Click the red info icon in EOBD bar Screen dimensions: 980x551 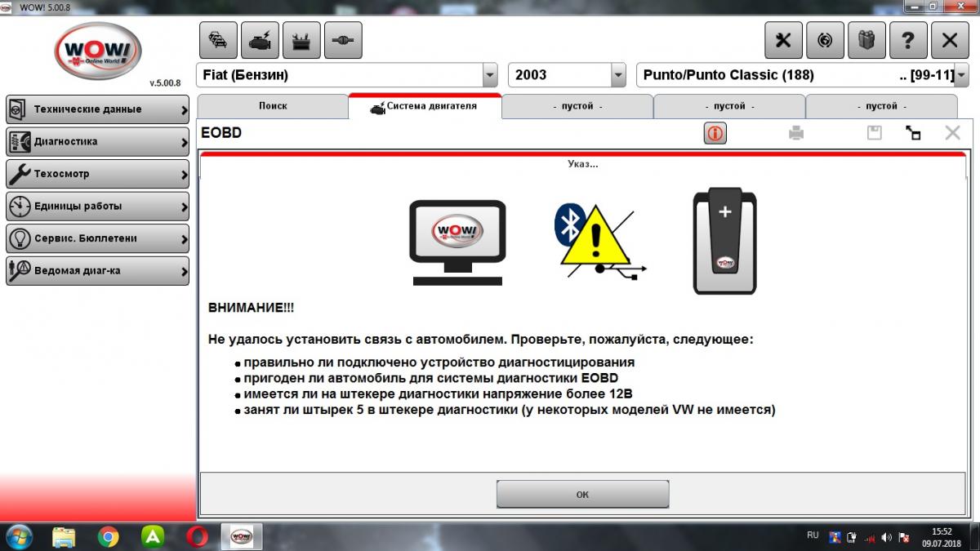tap(715, 133)
